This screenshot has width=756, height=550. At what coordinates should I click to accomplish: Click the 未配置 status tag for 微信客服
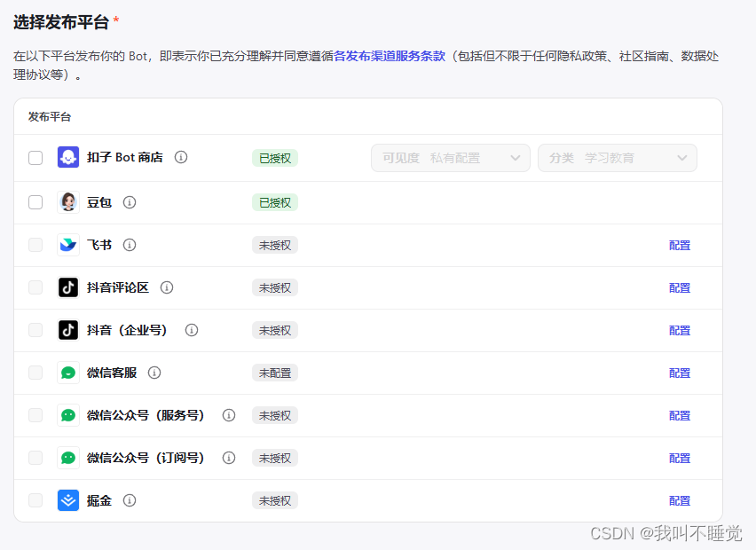point(275,373)
